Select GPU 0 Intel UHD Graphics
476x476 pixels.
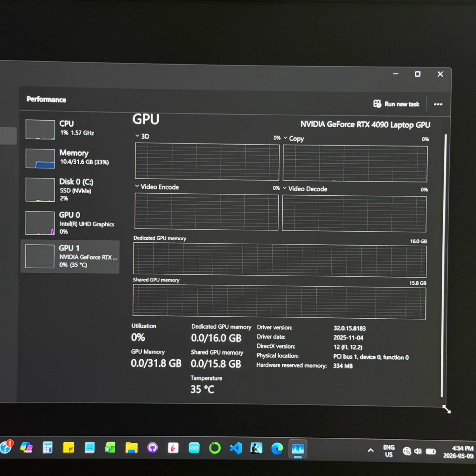coord(70,223)
